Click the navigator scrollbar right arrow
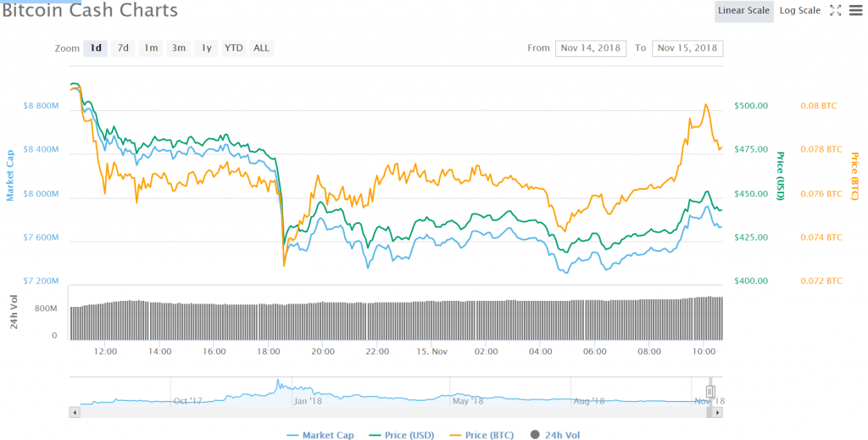This screenshot has height=440, width=868. 719,412
